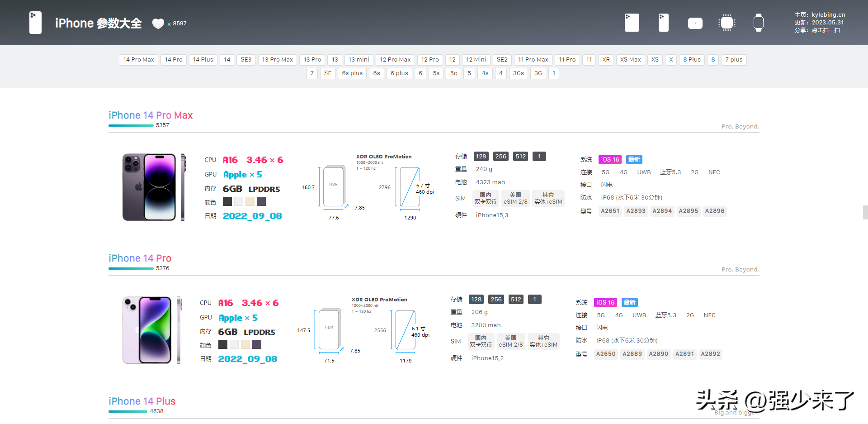Select the 6s plus tag
This screenshot has height=424, width=868.
(352, 73)
